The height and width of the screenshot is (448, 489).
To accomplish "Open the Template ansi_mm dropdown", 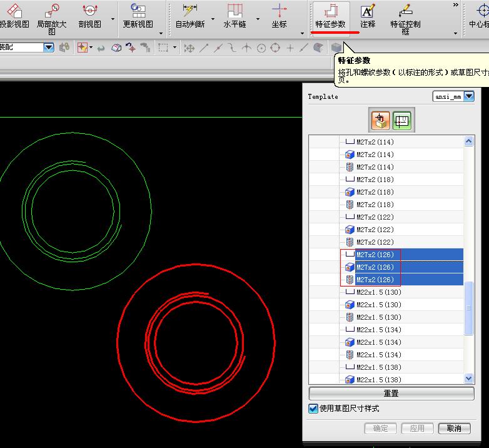I will 453,96.
